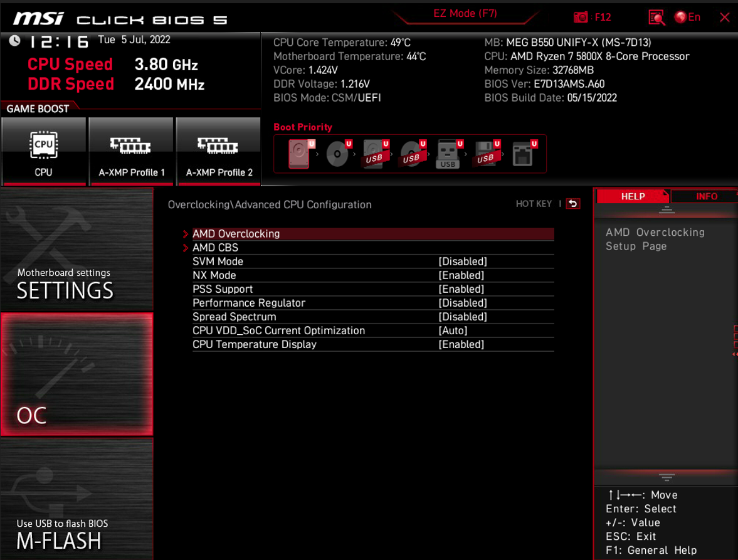738x560 pixels.
Task: Select the SVM Mode row label
Action: (x=218, y=262)
